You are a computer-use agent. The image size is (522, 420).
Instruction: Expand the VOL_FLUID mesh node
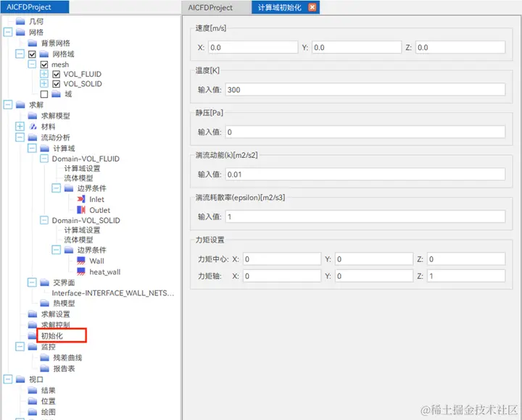[x=44, y=74]
